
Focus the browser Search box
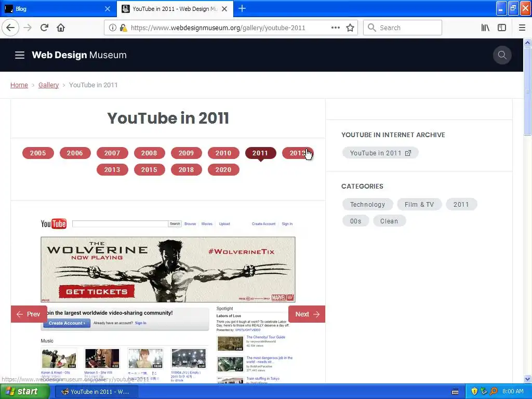(403, 28)
